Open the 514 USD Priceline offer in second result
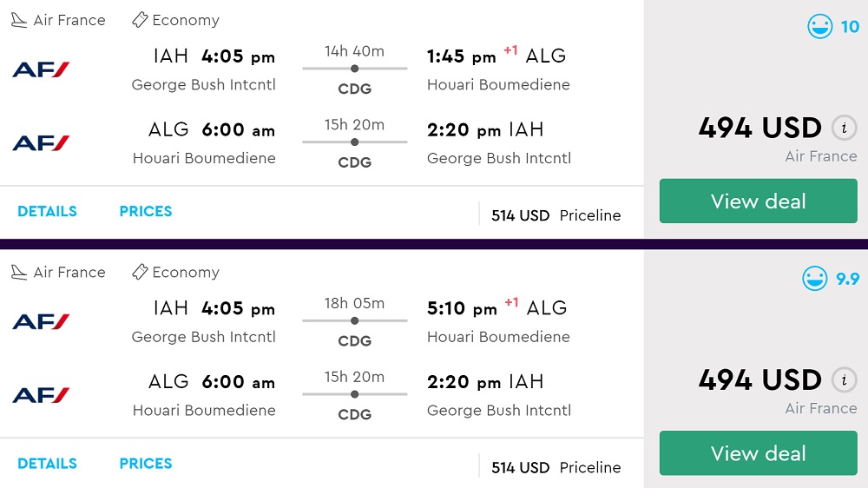Screen dimensions: 868x488 pyautogui.click(x=556, y=467)
